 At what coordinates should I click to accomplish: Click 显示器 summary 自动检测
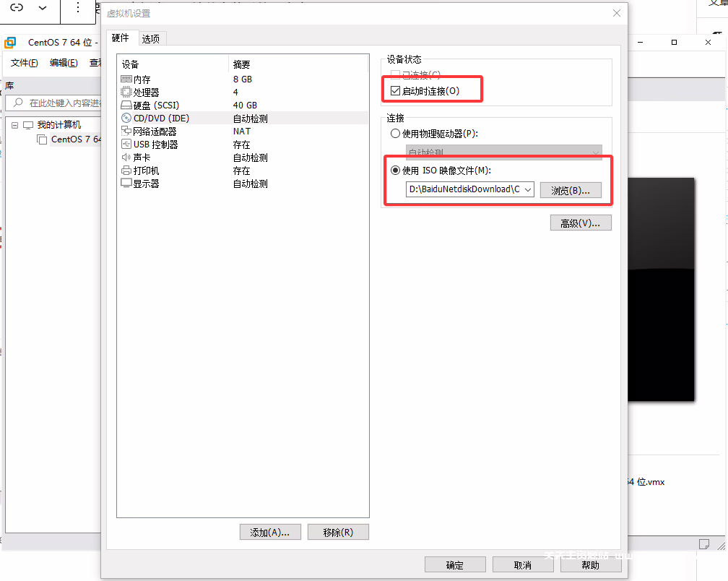(250, 184)
